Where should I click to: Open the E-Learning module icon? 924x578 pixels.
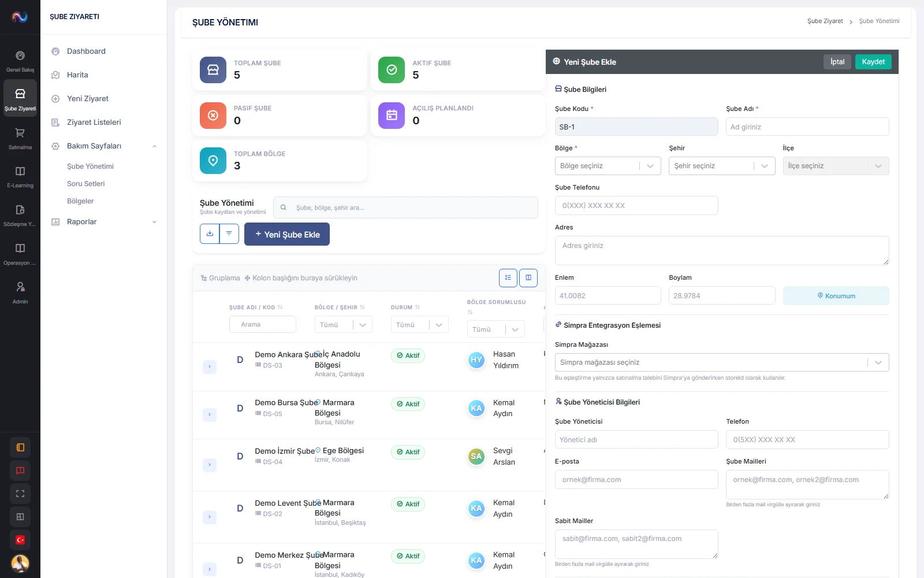[20, 176]
